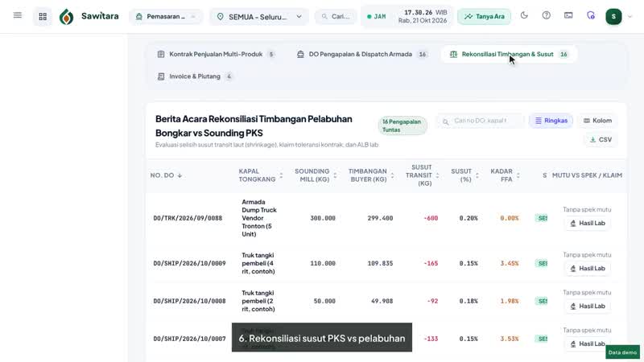The image size is (644, 362).
Task: Sort by Sounding Mill (KG) column
Action: point(316,175)
